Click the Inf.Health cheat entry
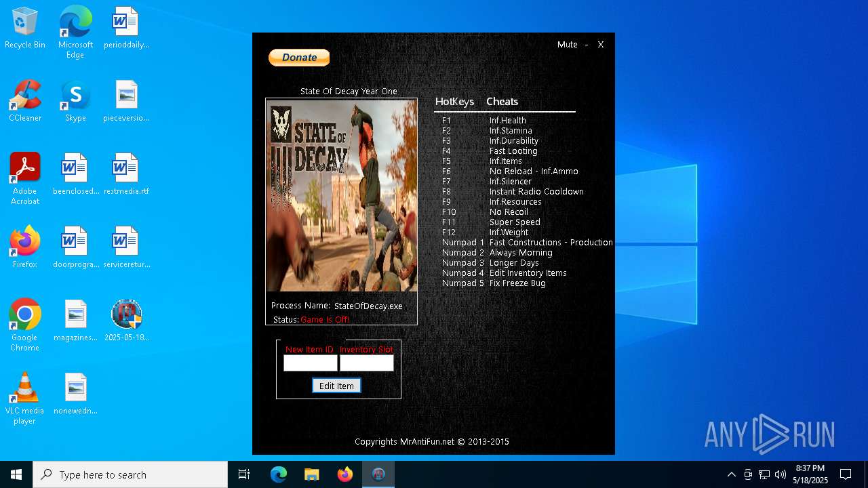The width and height of the screenshot is (868, 488). point(507,121)
